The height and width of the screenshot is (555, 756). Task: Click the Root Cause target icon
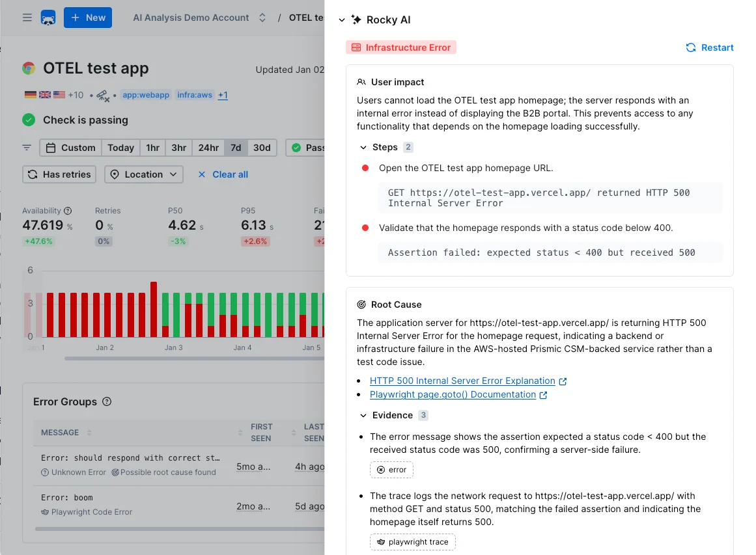[x=361, y=305]
